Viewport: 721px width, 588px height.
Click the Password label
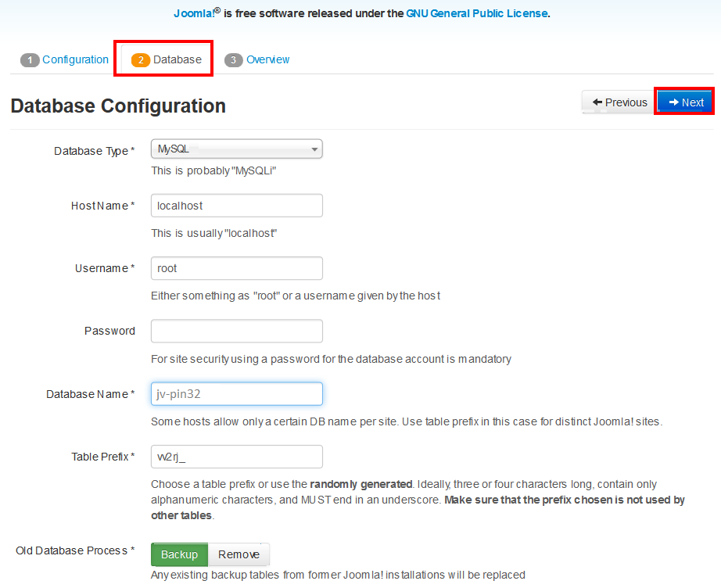tap(110, 331)
